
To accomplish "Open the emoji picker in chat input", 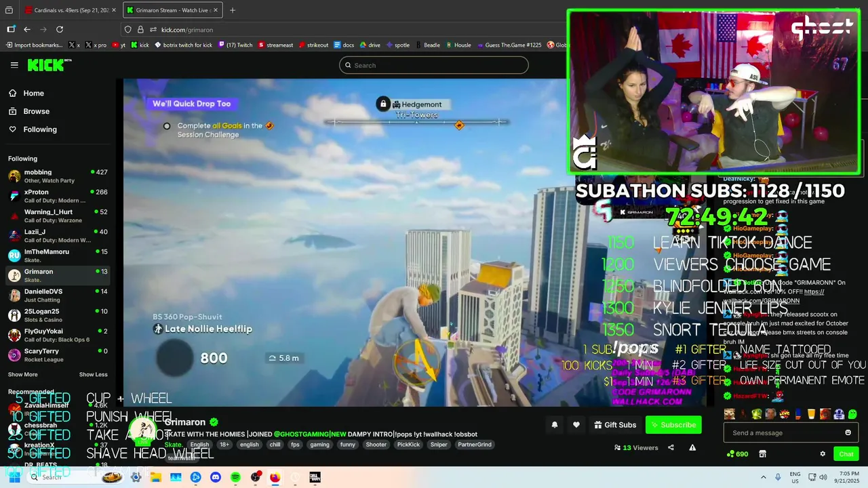I will [x=848, y=432].
